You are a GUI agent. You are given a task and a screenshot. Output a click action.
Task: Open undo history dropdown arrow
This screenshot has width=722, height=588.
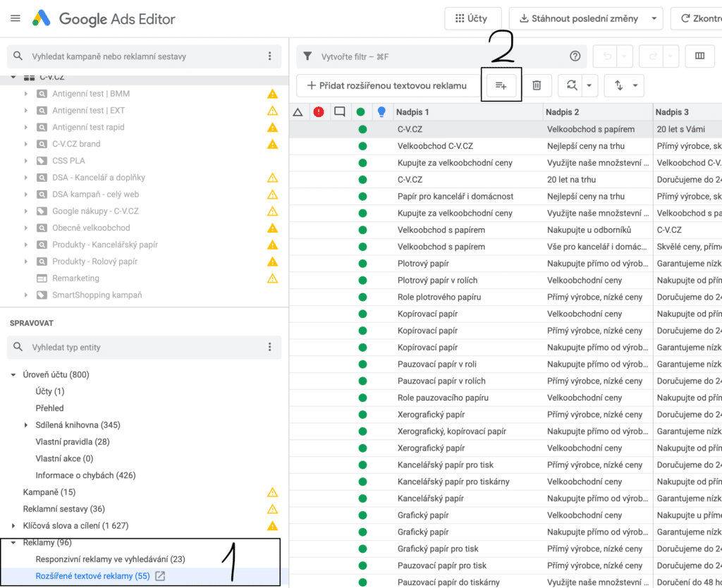pyautogui.click(x=625, y=56)
